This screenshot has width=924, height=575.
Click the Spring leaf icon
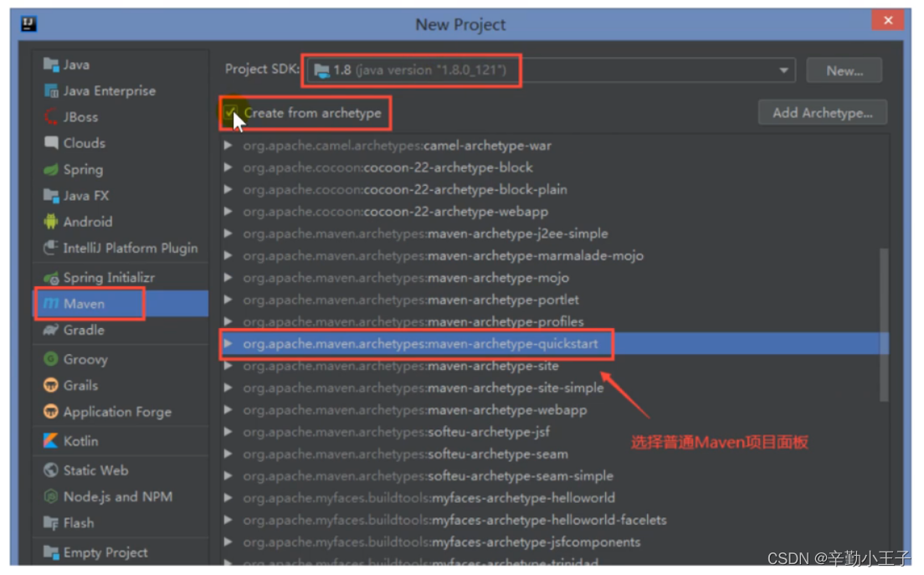click(x=51, y=170)
